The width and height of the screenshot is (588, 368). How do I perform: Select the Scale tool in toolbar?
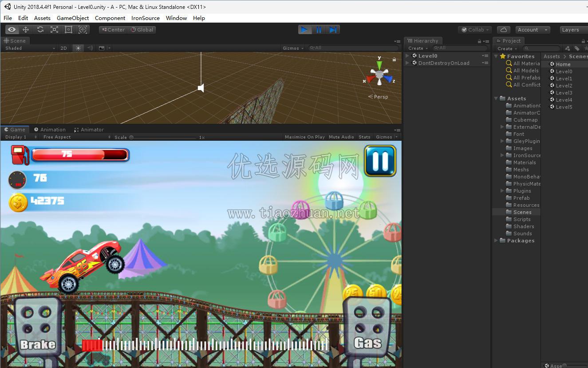[54, 30]
